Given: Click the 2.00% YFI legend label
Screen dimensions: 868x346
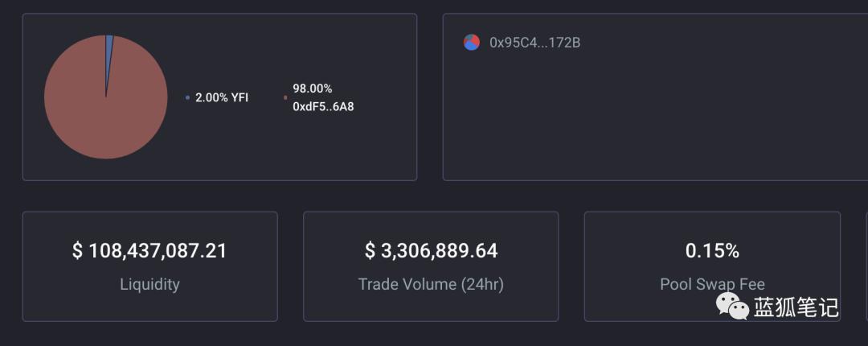Looking at the screenshot, I should tap(222, 97).
